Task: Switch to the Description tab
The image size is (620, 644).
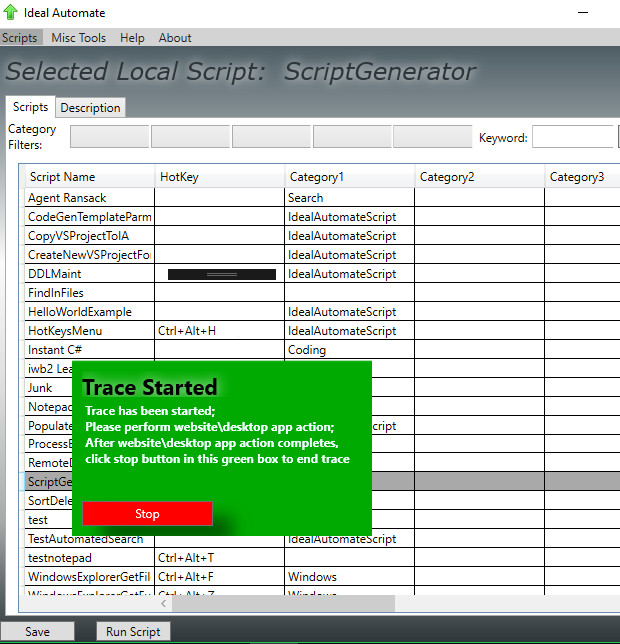Action: click(x=90, y=108)
